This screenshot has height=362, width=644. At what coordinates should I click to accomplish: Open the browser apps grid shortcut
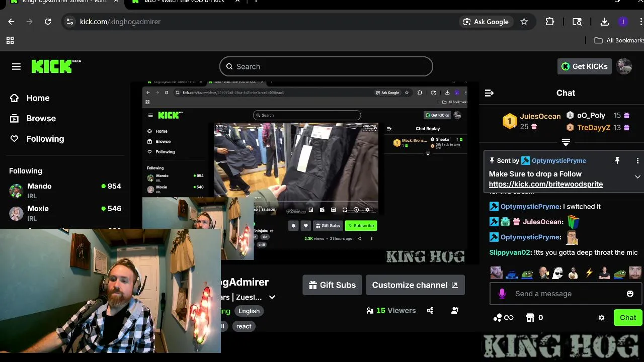(10, 40)
